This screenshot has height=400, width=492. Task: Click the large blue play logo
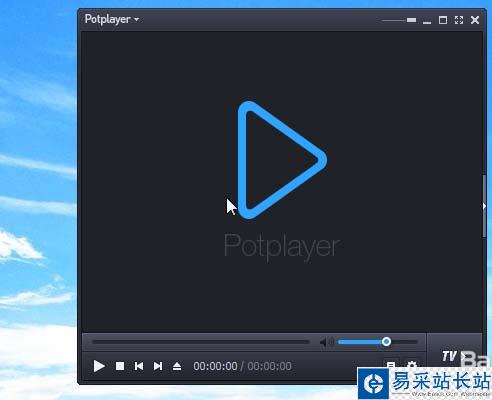click(x=282, y=160)
